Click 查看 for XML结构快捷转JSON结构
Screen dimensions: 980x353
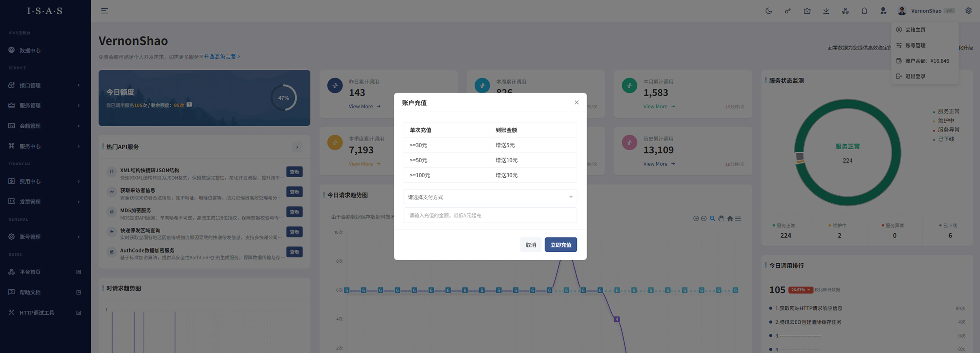tap(294, 172)
